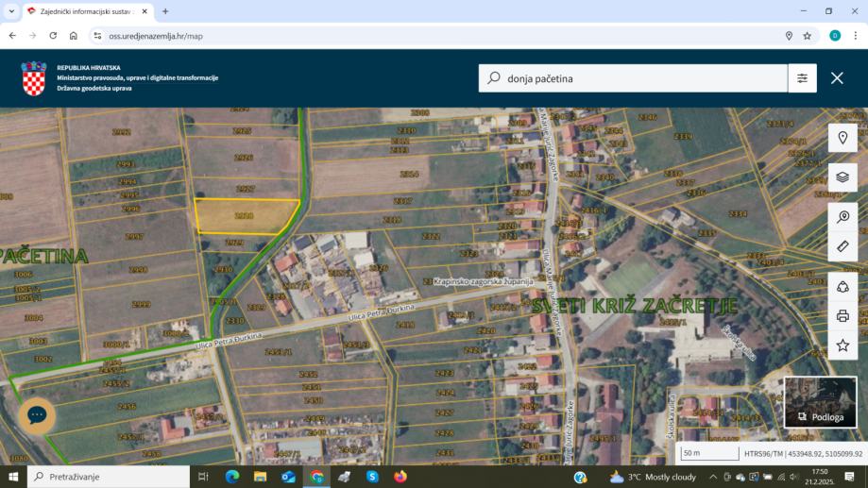Image resolution: width=868 pixels, height=488 pixels.
Task: Click the search field containing 'donja pačetina'
Action: click(633, 78)
